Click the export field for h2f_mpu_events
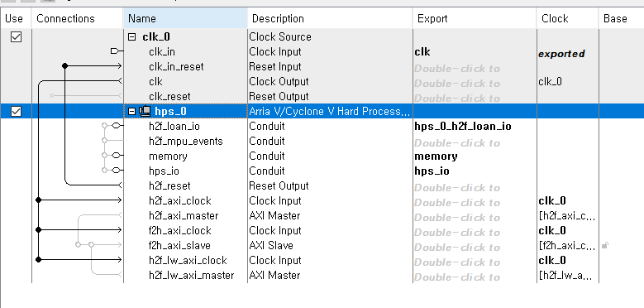The image size is (644, 308). pyautogui.click(x=475, y=143)
